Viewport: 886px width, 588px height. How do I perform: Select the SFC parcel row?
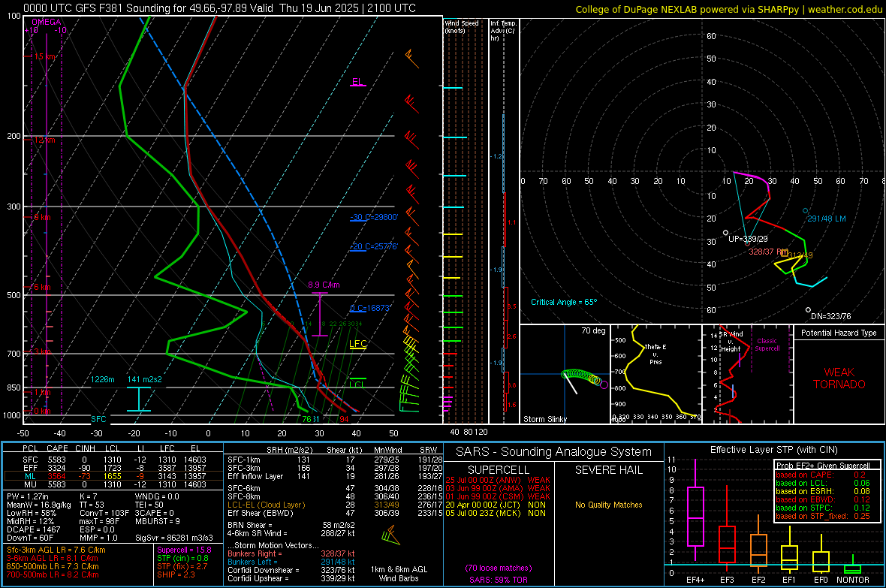(x=113, y=460)
